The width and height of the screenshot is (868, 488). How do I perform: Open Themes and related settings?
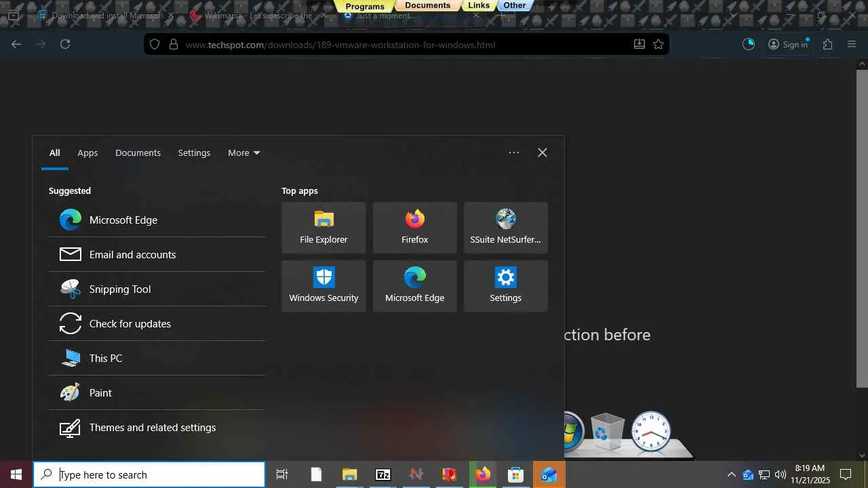[157, 428]
